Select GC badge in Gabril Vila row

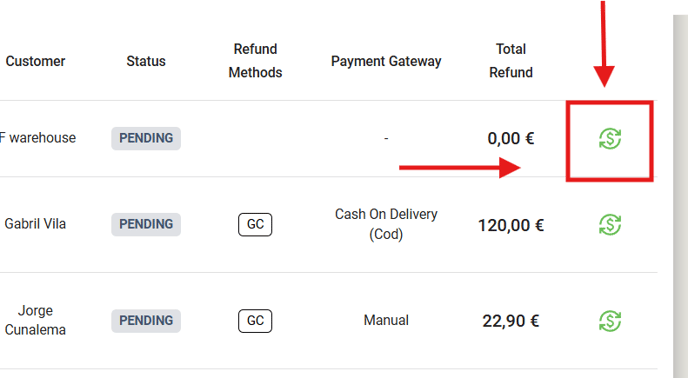(x=255, y=224)
